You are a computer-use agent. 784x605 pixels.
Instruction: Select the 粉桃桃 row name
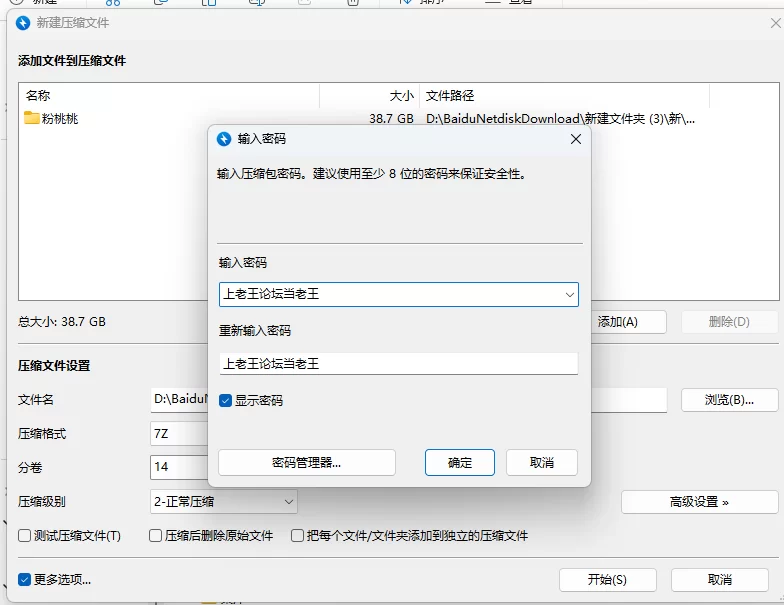click(x=60, y=118)
